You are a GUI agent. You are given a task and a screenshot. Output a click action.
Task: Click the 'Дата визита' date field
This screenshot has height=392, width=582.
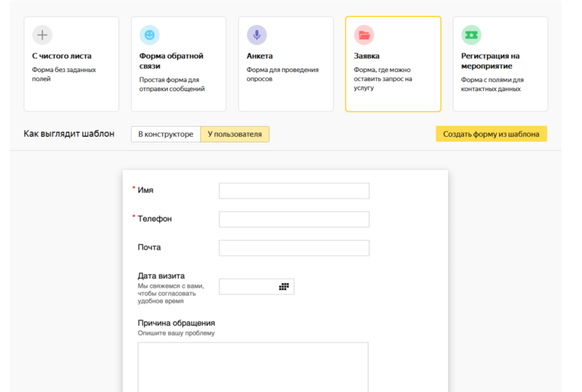click(x=257, y=287)
